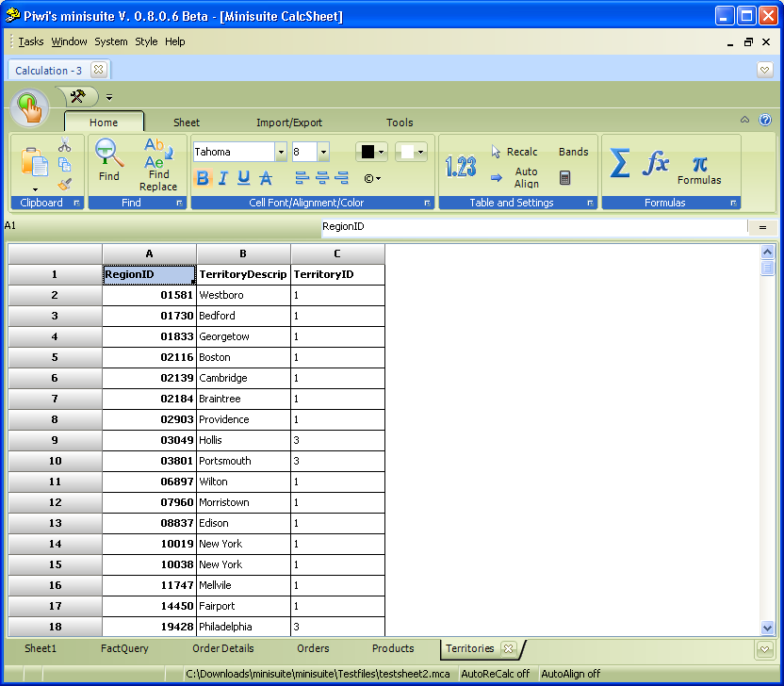Switch to the Import/Export ribbon tab
Screen dimensions: 784x686
coord(289,122)
